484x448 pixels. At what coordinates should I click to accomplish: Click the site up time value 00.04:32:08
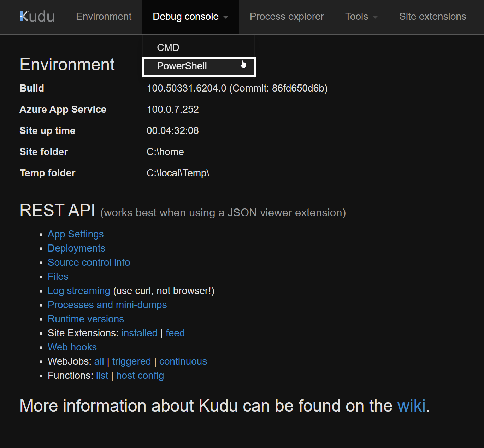pos(173,131)
